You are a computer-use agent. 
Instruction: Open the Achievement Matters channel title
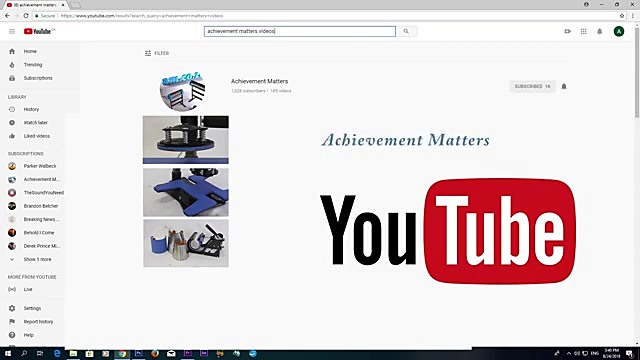[260, 81]
